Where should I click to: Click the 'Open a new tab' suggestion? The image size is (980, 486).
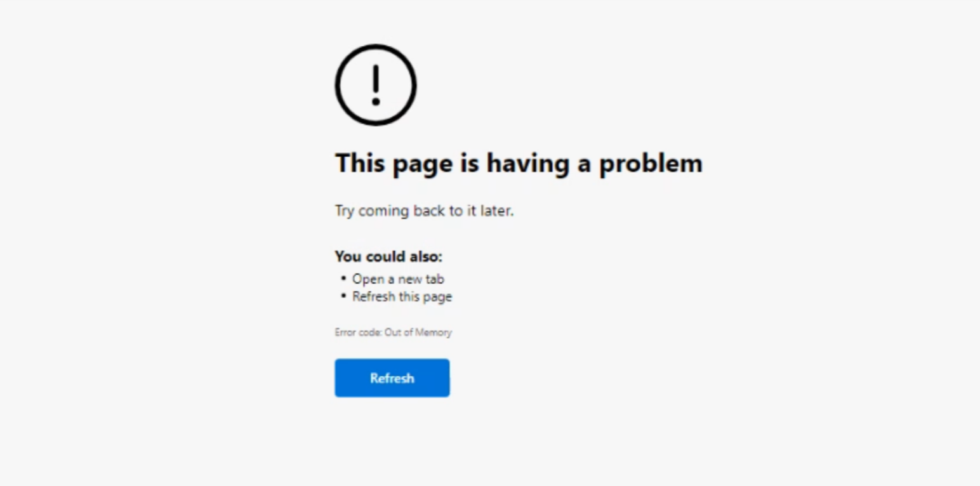pos(398,279)
